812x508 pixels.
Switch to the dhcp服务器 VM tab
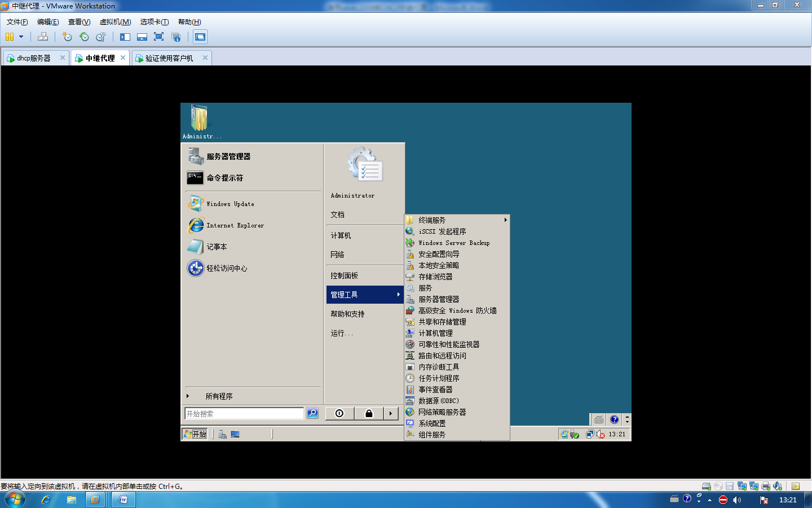(34, 58)
